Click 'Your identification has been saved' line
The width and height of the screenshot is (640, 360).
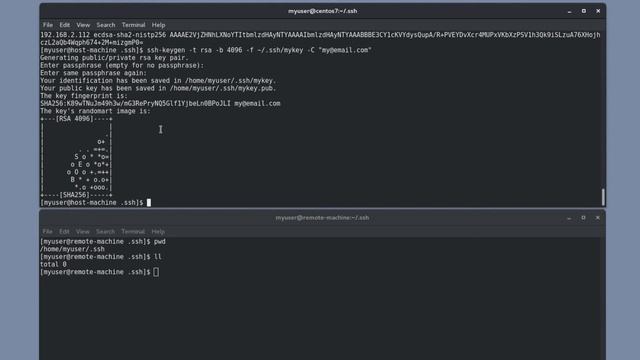coord(158,81)
